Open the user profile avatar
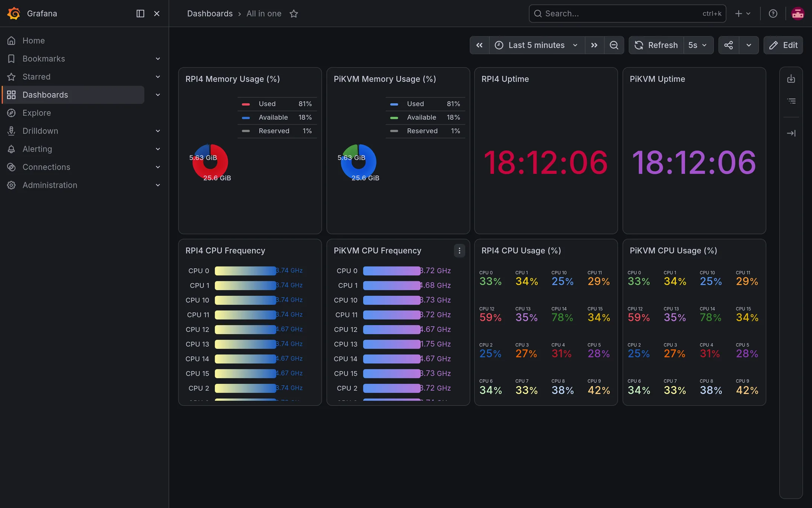Screen dimensions: 812x508 (798, 14)
